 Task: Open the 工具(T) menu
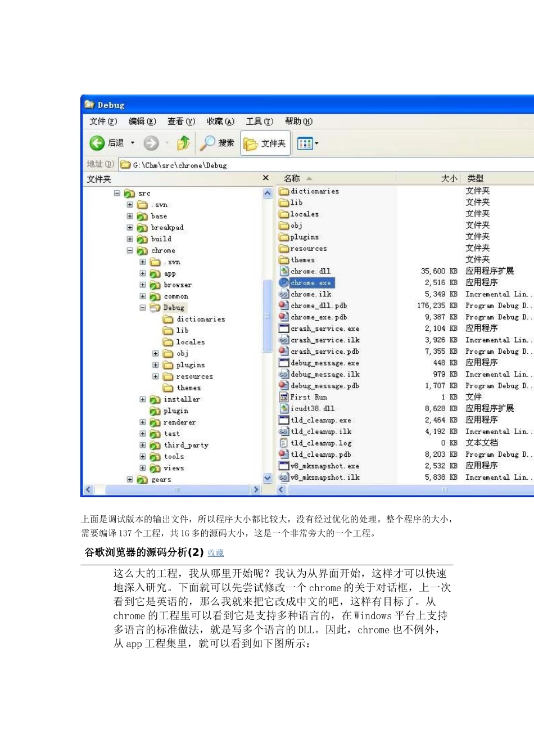click(x=259, y=121)
